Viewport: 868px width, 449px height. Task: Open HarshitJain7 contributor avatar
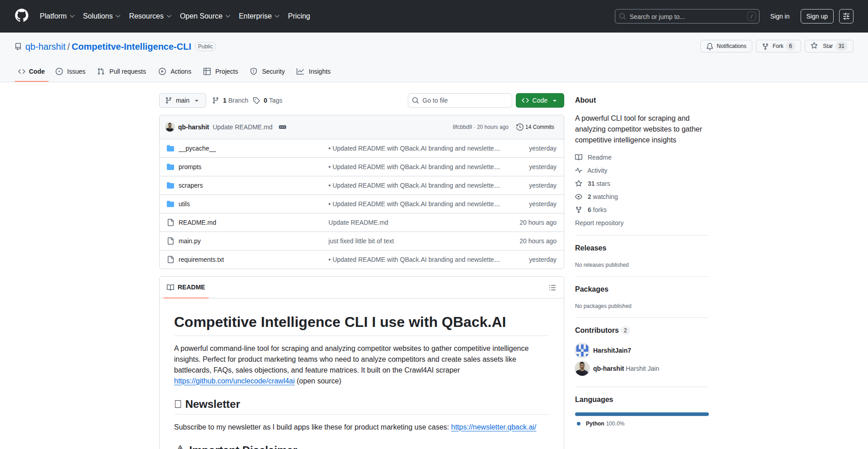pyautogui.click(x=582, y=350)
